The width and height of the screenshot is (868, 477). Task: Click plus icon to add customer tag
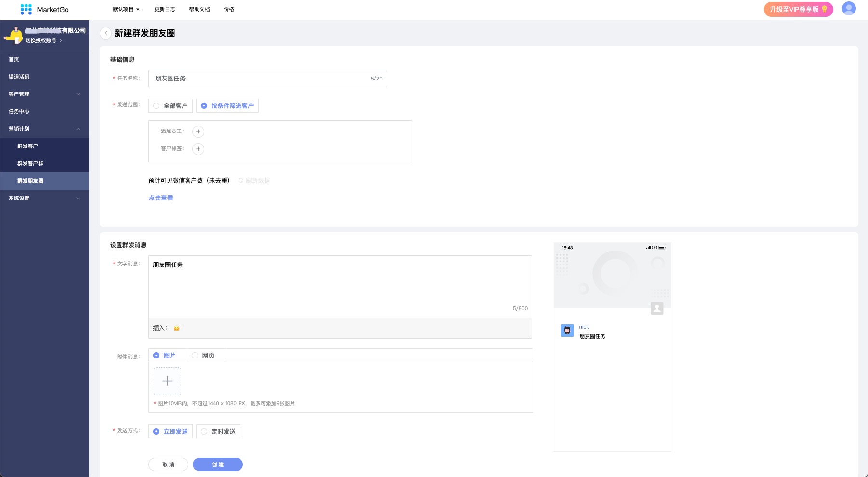click(198, 149)
